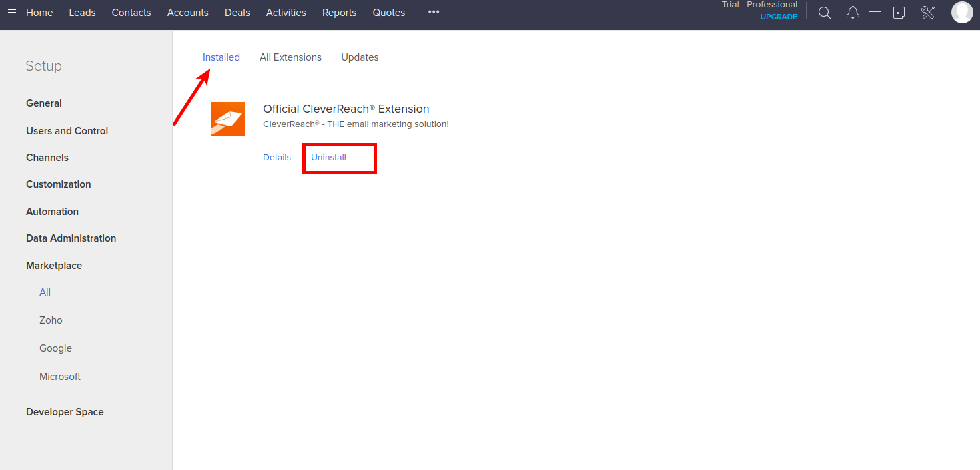Expand Data Administration section

pyautogui.click(x=71, y=238)
